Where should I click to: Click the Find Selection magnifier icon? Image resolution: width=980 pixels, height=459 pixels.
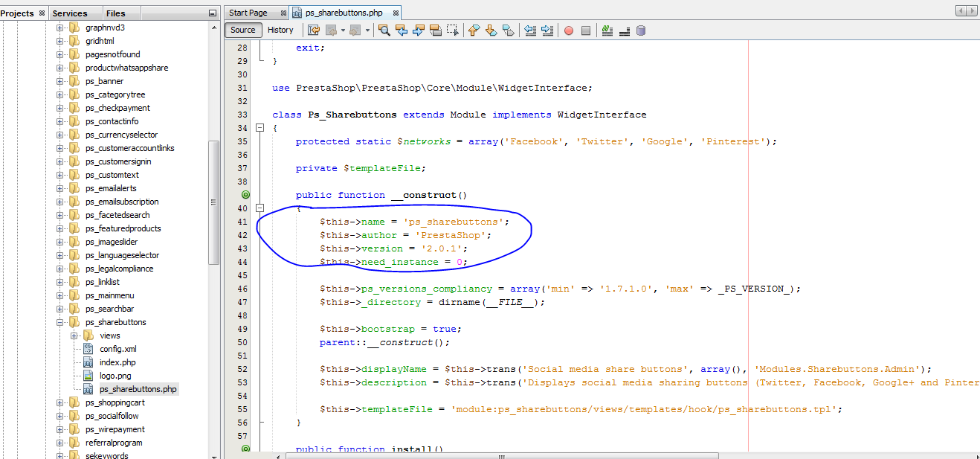tap(384, 31)
